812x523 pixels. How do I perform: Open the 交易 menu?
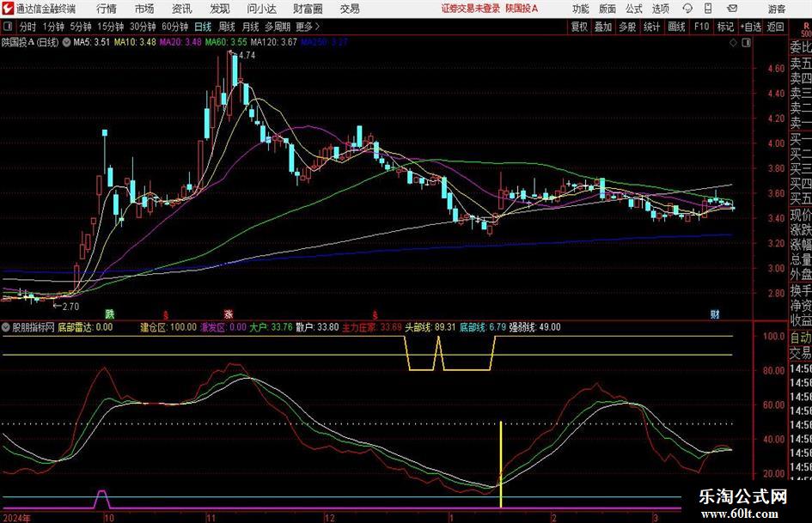(350, 9)
